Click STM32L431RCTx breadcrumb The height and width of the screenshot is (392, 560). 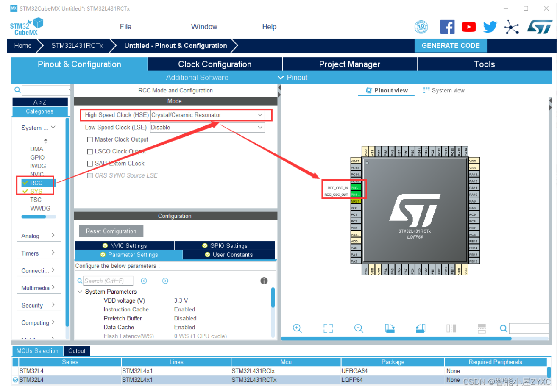click(x=77, y=46)
